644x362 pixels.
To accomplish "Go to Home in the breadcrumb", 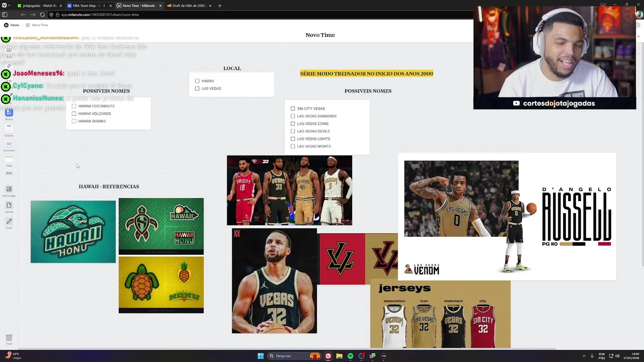I will click(15, 25).
